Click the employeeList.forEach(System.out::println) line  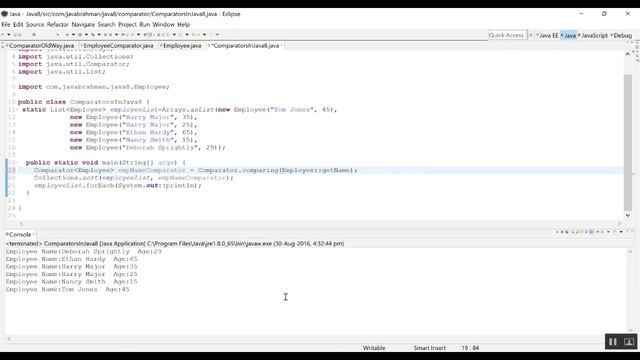coord(118,185)
